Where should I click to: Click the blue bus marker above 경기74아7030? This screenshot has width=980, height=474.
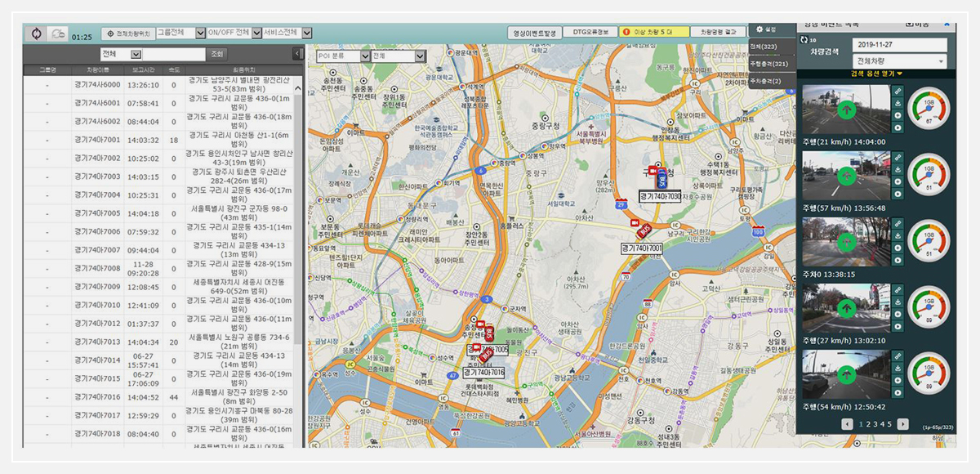click(x=662, y=181)
